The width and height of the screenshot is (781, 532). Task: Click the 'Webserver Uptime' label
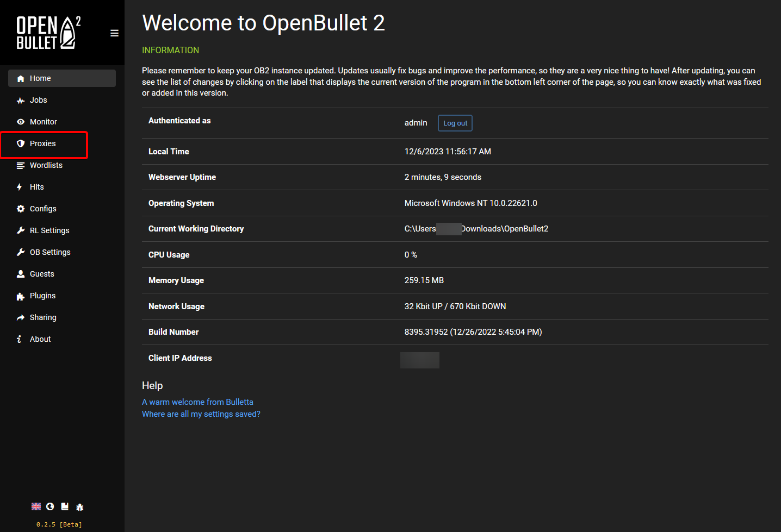182,177
